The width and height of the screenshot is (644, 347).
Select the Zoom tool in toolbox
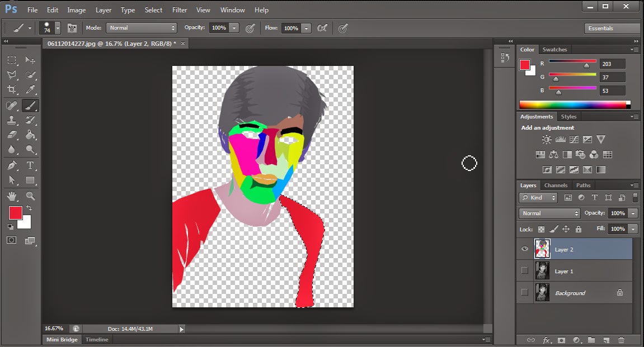(30, 196)
